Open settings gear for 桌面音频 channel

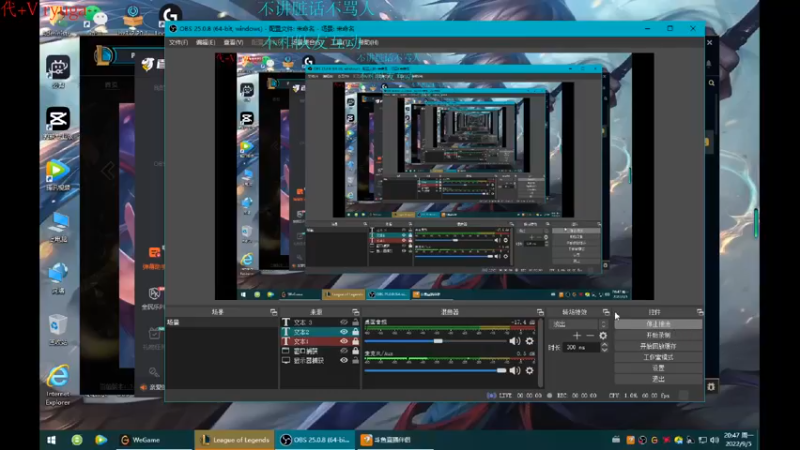[530, 341]
